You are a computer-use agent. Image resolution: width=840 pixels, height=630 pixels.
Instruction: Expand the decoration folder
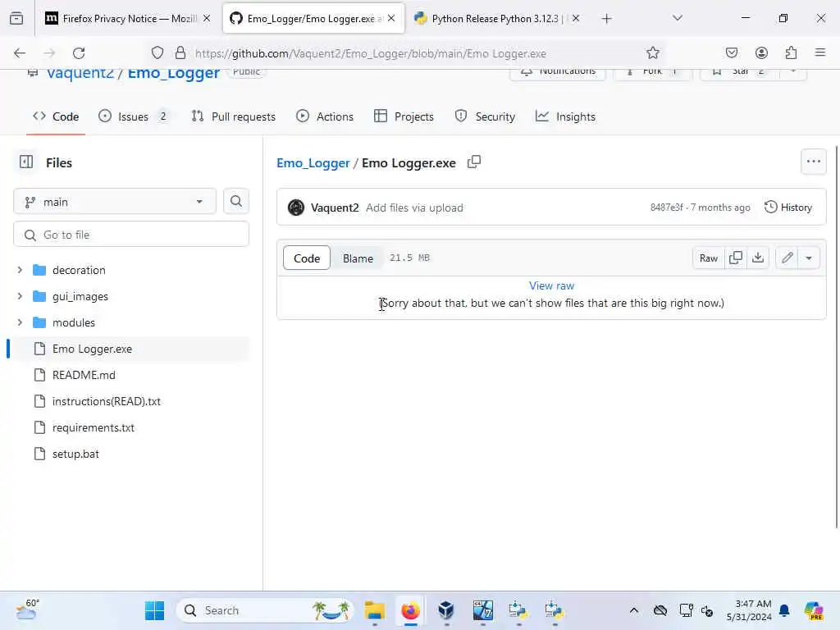coord(20,270)
